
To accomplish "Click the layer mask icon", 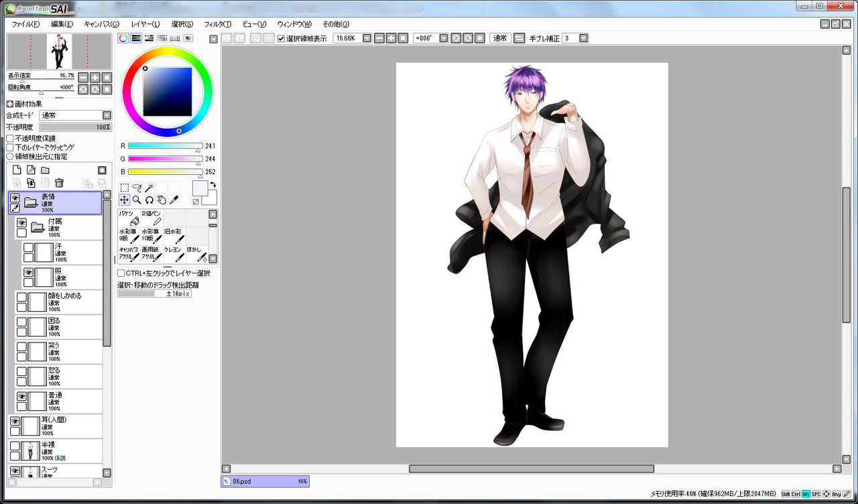I will pyautogui.click(x=102, y=170).
